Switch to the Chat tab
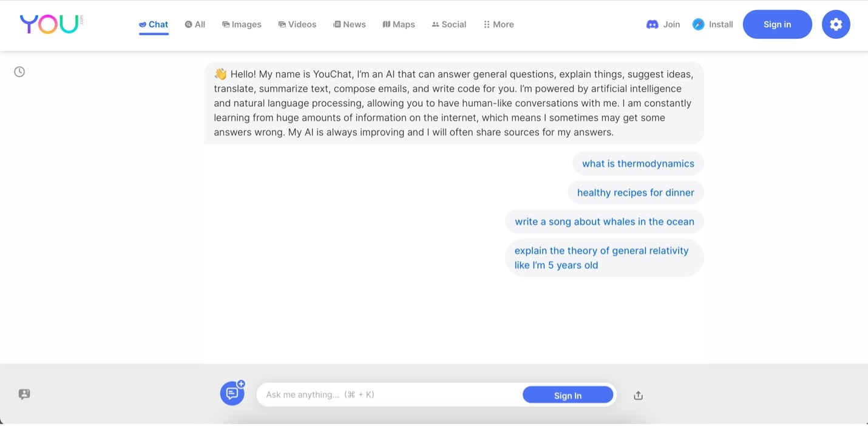Viewport: 868px width, 426px height. 154,24
